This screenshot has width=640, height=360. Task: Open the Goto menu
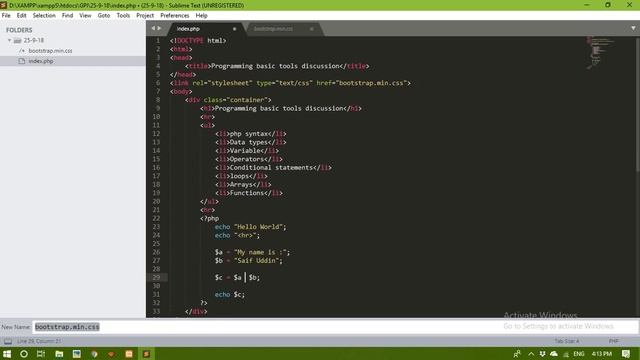click(x=104, y=16)
